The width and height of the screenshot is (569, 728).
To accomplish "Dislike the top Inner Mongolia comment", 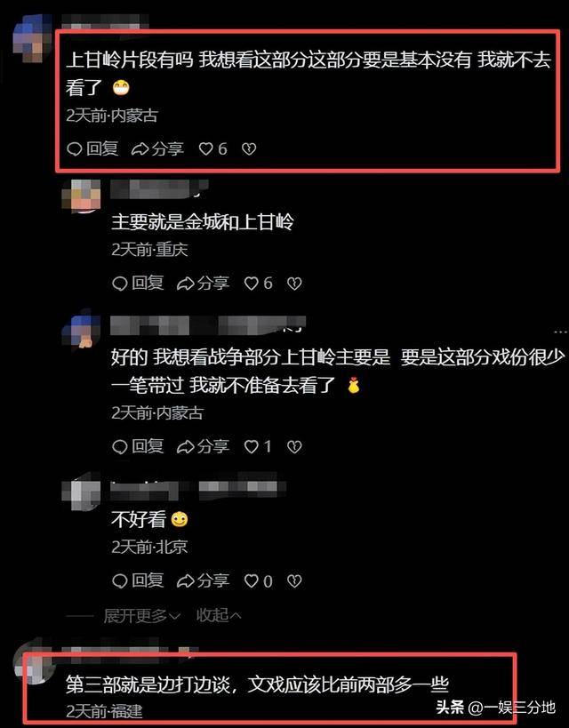I will [250, 149].
